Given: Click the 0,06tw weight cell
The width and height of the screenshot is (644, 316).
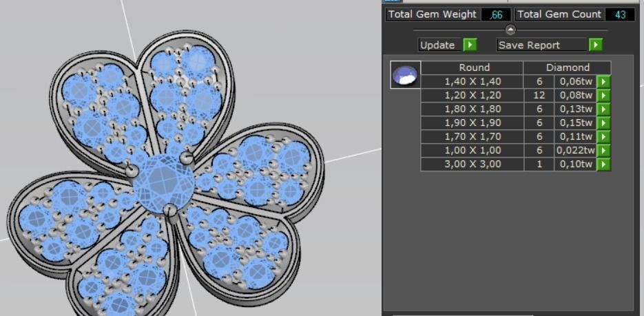Looking at the screenshot, I should 575,82.
